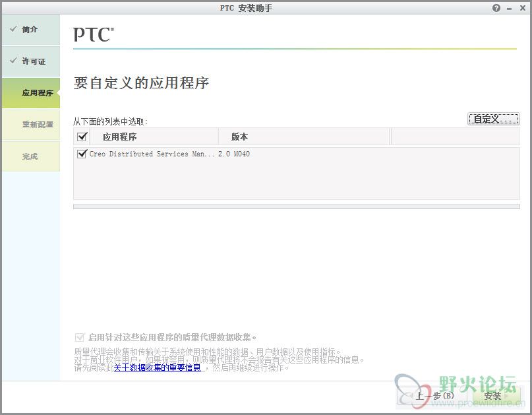Close the PTC installation assistant window
Viewport: 532px width, 415px height.
click(523, 8)
